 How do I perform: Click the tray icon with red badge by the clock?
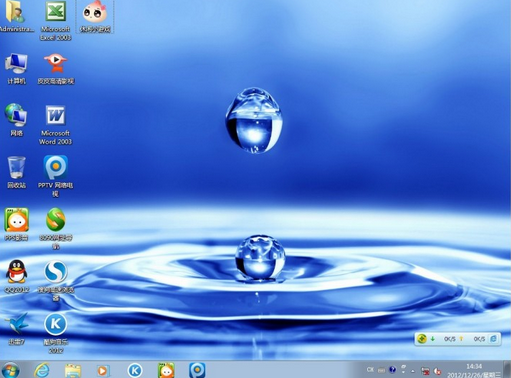pyautogui.click(x=437, y=371)
